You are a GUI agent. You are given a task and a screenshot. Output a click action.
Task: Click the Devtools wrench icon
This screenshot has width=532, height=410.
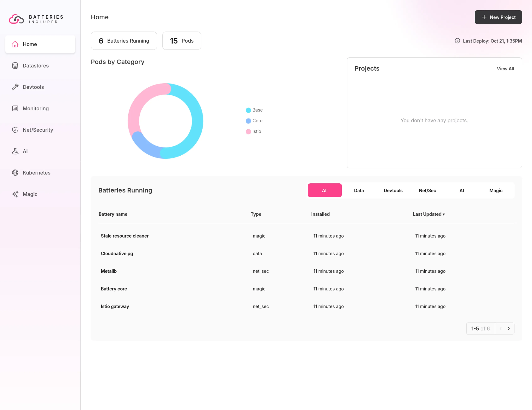15,87
